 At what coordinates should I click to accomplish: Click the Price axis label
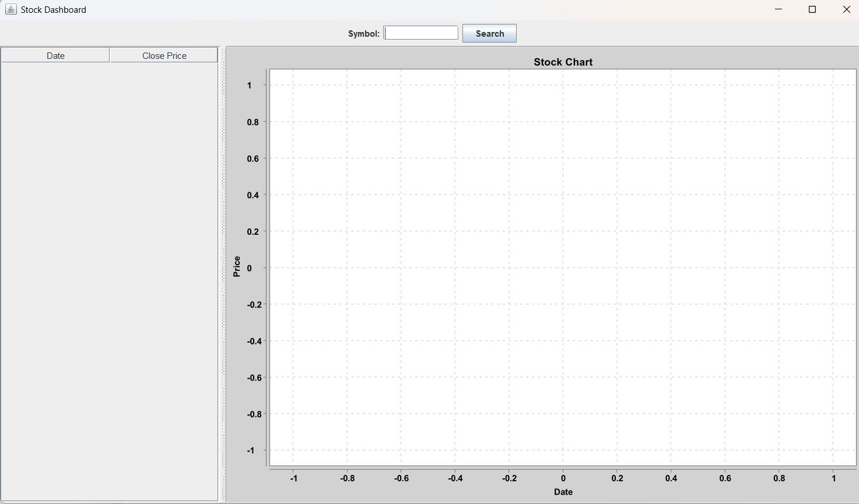237,266
